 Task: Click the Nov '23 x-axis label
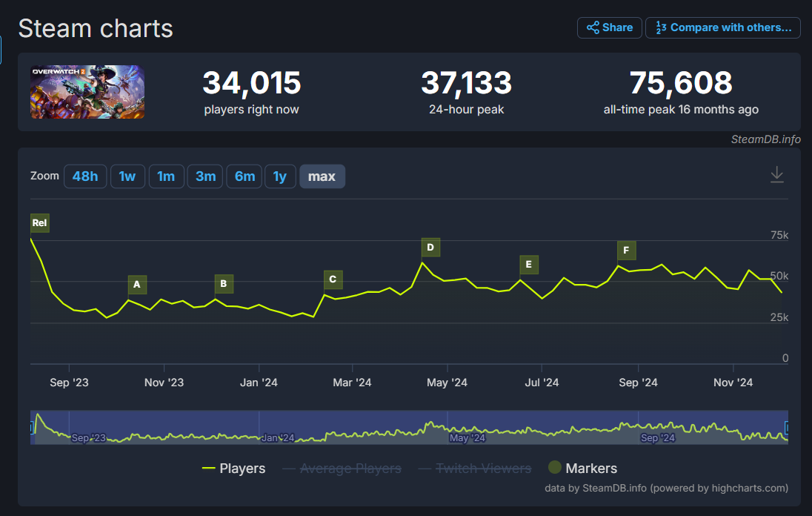click(x=164, y=383)
